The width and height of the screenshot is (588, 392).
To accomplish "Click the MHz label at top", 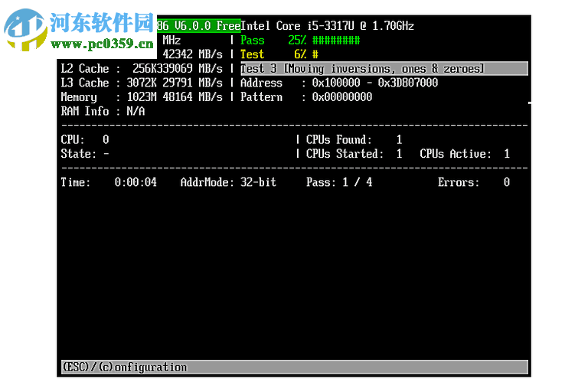I will click(171, 40).
